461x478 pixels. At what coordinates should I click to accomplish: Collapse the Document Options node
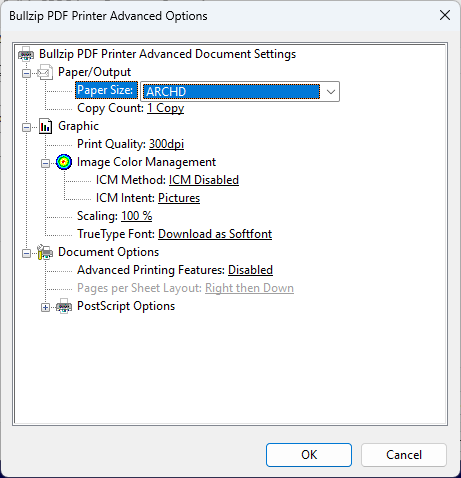pyautogui.click(x=26, y=254)
